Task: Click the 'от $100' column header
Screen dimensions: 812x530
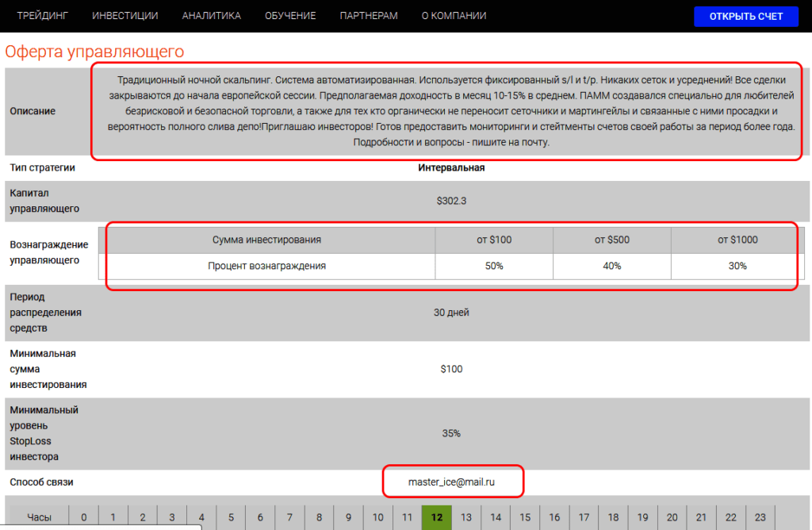Action: (494, 240)
